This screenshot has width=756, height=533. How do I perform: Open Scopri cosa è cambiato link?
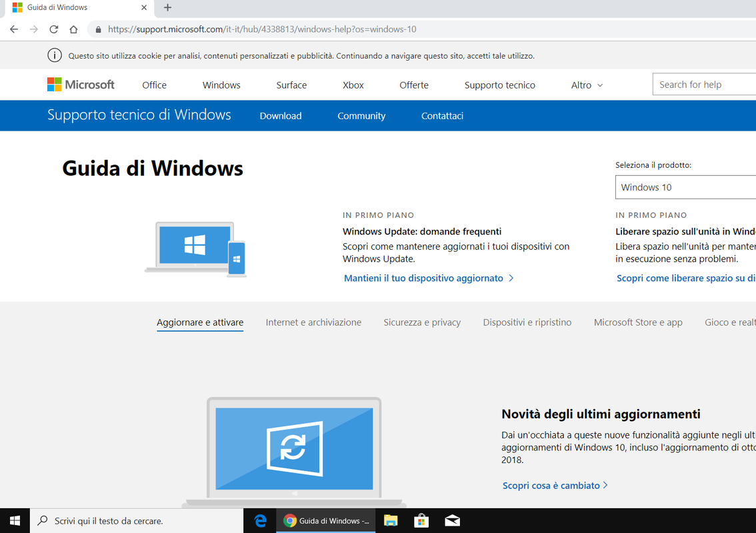click(555, 485)
